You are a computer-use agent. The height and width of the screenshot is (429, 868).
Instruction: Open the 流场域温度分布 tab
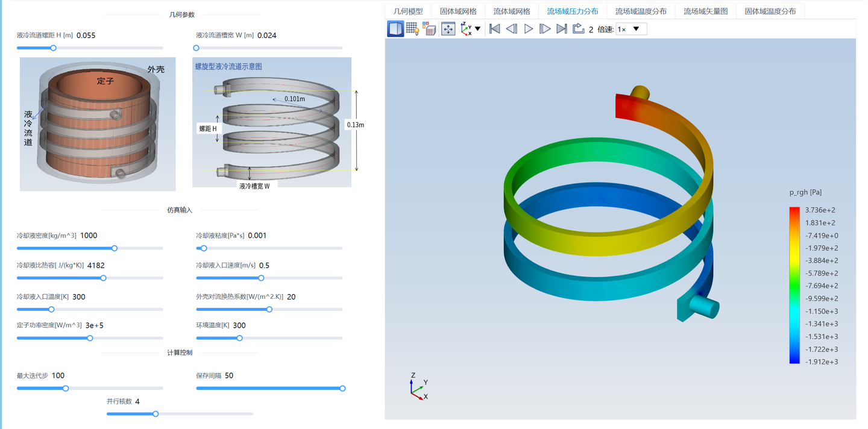click(x=641, y=11)
